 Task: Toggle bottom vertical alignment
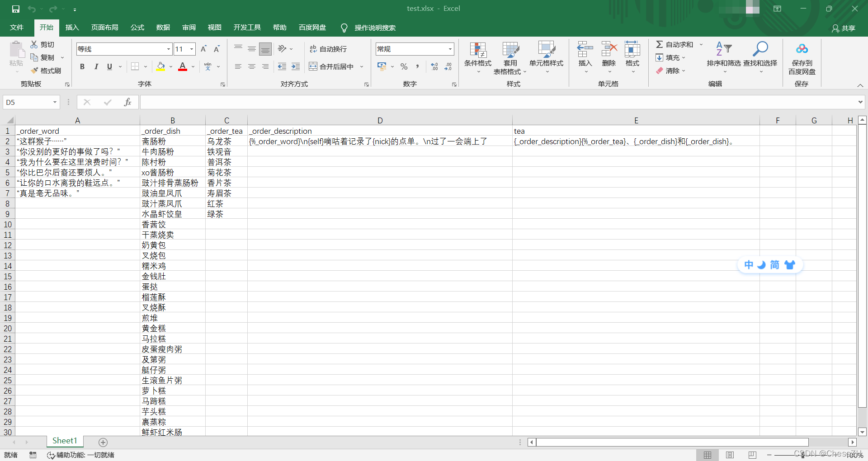pos(265,49)
